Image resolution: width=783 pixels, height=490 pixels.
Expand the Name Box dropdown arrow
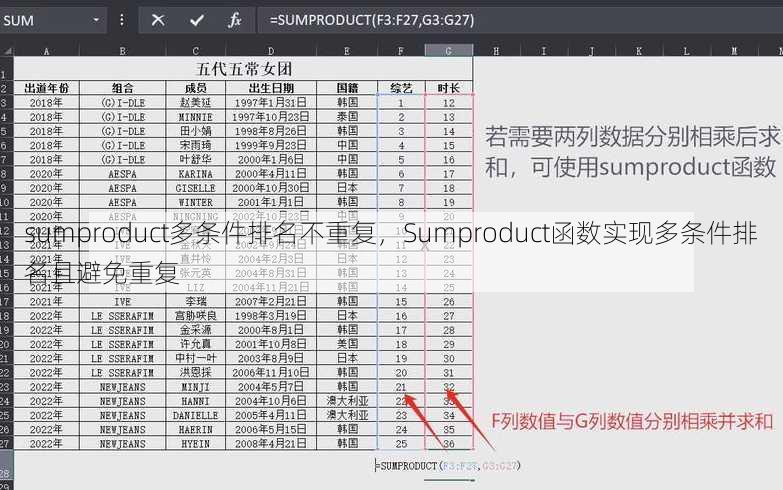[x=96, y=20]
